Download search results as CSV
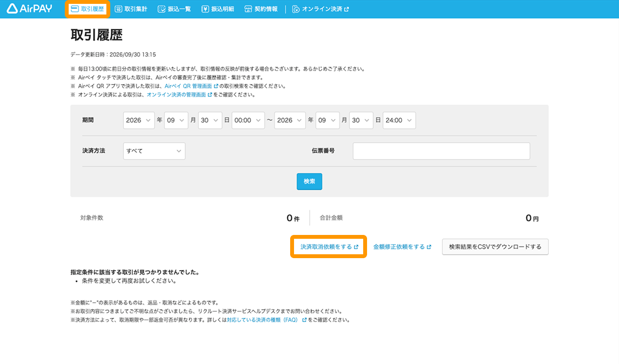Screen dimensions: 619x364 tap(495, 247)
